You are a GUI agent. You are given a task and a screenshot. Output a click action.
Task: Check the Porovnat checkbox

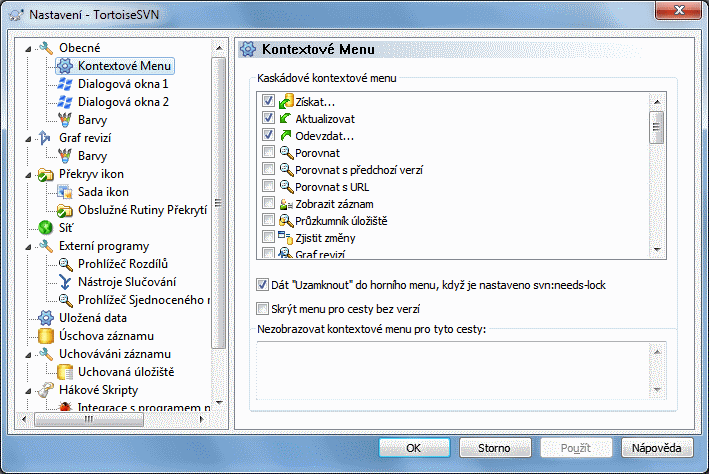[268, 152]
